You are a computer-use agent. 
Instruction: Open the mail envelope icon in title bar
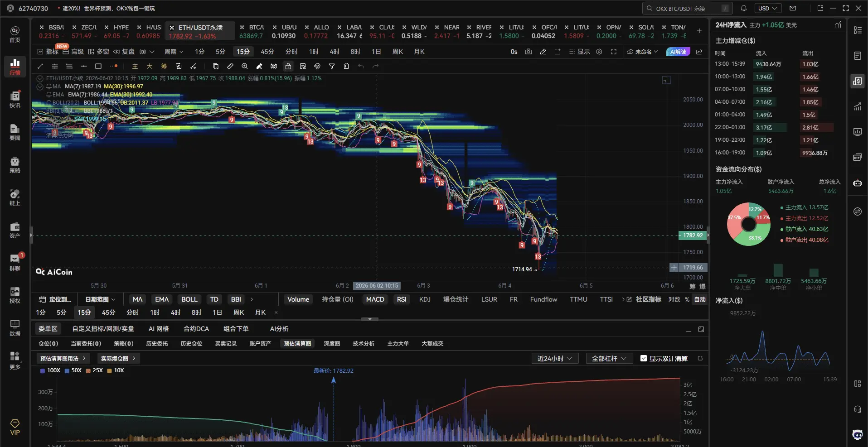[793, 8]
